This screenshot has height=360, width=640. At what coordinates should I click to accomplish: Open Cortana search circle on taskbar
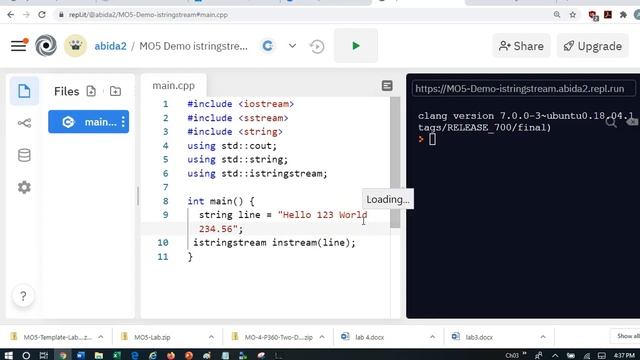coord(26,356)
